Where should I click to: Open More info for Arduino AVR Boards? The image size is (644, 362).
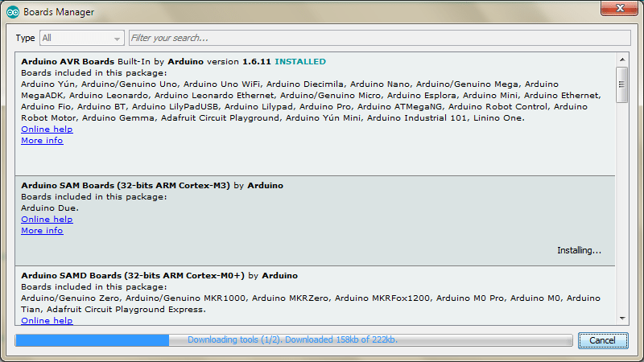42,141
